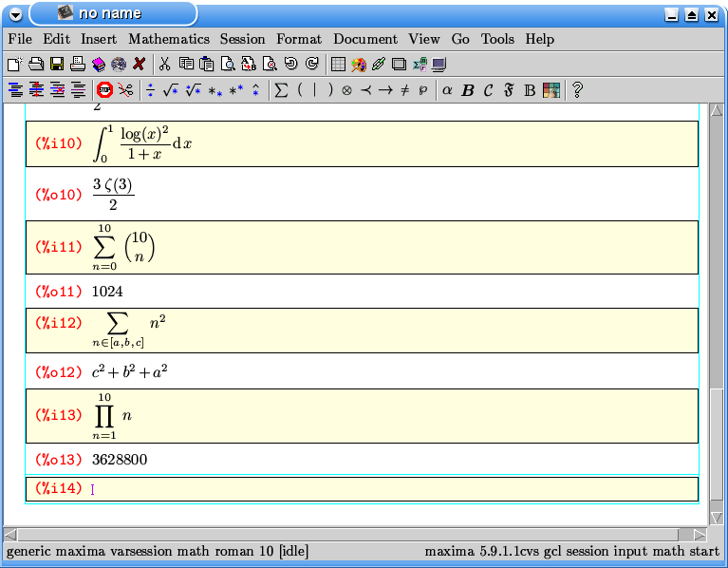728x568 pixels.
Task: Insert a table using the grid icon
Action: [338, 64]
